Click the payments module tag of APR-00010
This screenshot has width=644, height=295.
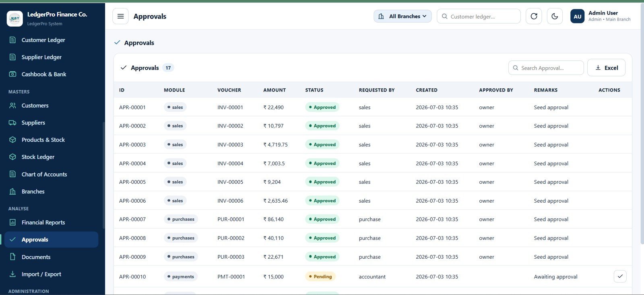tap(181, 276)
